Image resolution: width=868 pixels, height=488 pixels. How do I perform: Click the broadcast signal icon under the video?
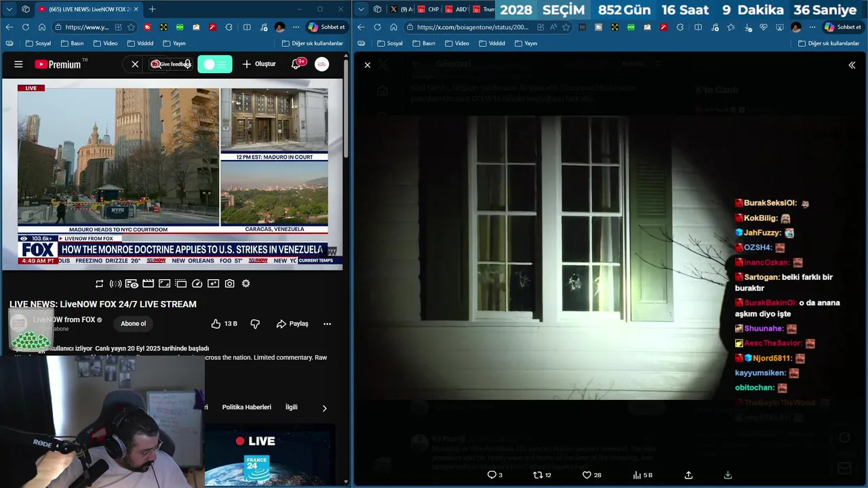[115, 283]
